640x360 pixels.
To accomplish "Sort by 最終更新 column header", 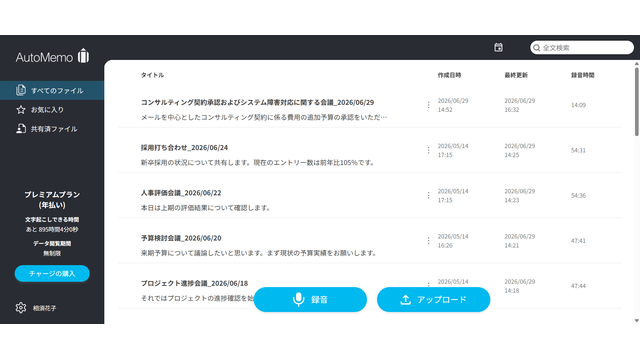I will [516, 75].
